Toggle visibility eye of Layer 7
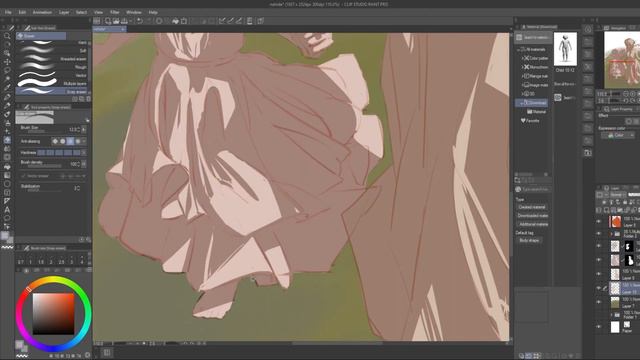Viewport: 640px width, 360px height. (x=599, y=302)
